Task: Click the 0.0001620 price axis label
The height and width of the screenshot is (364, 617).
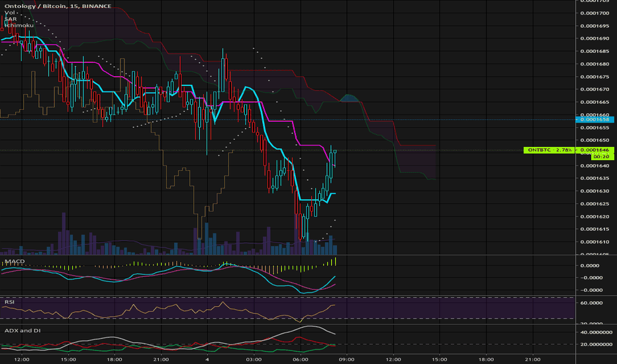Action: tap(594, 216)
